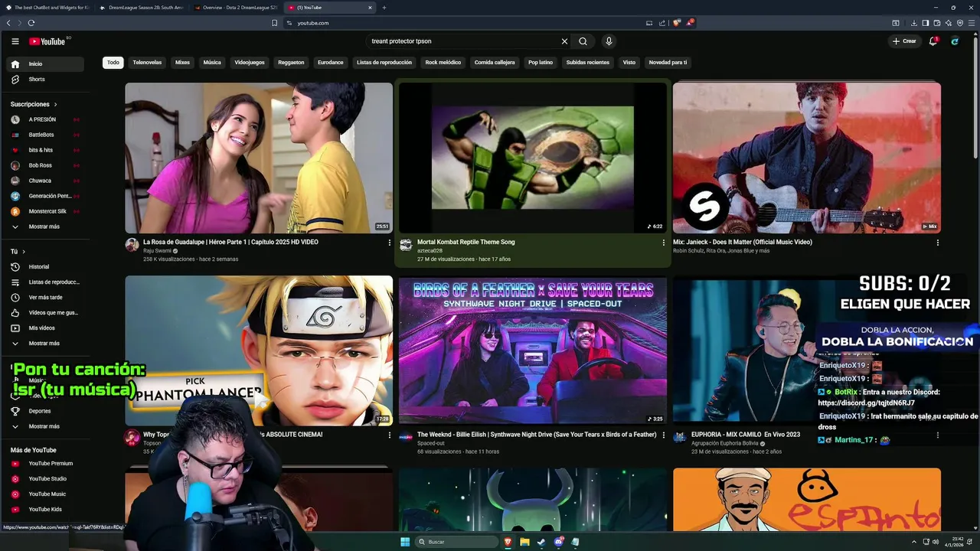Screen dimensions: 980x551
Task: Open Windows Start menu
Action: (x=405, y=542)
